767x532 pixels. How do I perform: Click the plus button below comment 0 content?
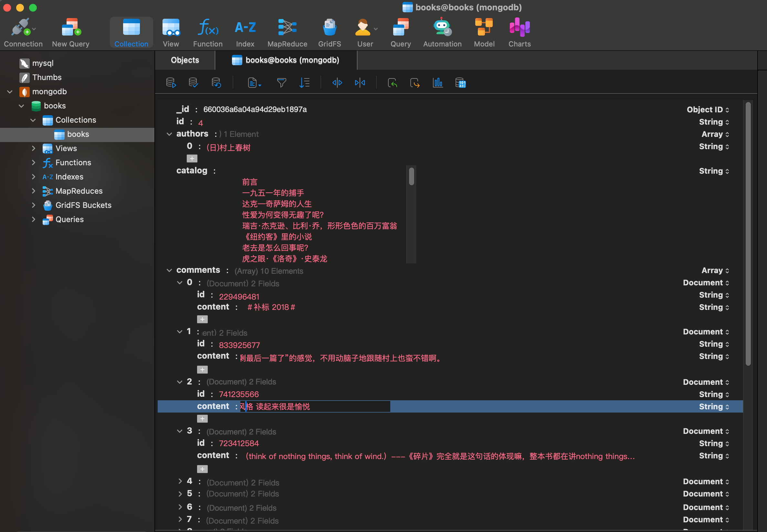(x=202, y=319)
